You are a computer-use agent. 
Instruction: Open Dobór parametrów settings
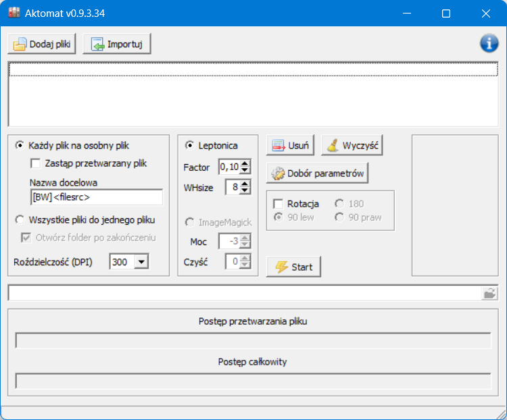point(318,174)
